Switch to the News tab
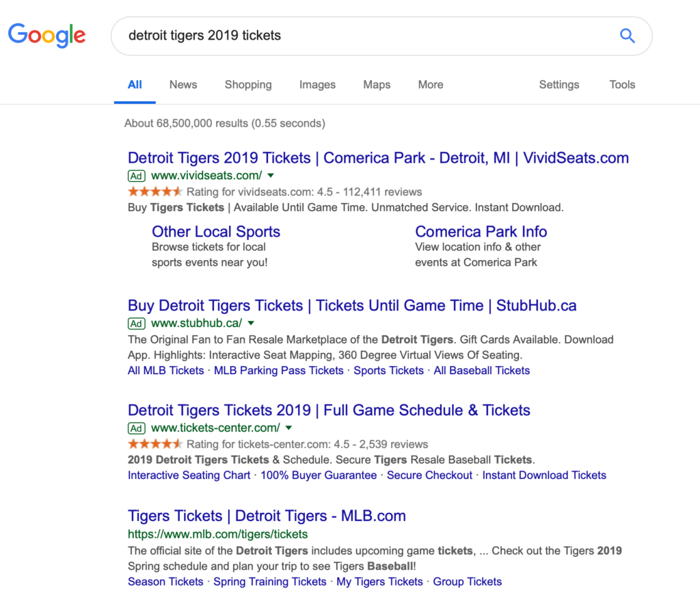Image resolution: width=700 pixels, height=606 pixels. click(183, 84)
